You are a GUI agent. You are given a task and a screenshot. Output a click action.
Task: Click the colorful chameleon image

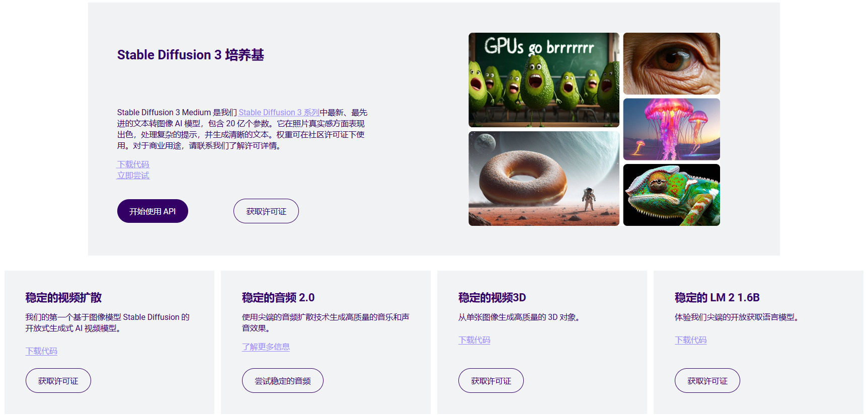coord(671,195)
